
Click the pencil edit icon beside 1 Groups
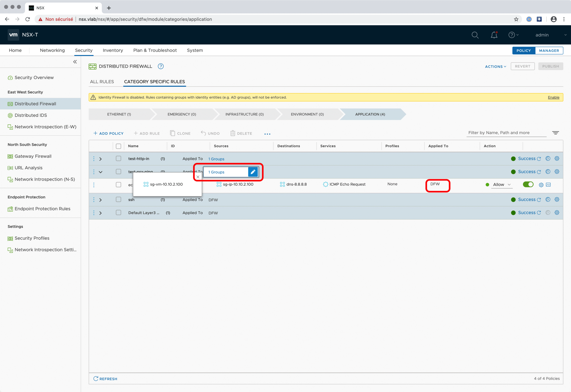click(x=253, y=172)
